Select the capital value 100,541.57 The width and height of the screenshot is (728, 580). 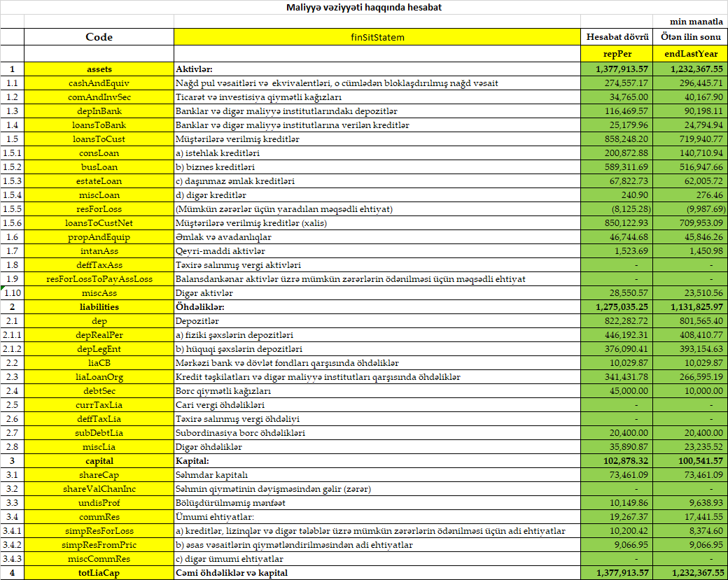click(x=690, y=461)
